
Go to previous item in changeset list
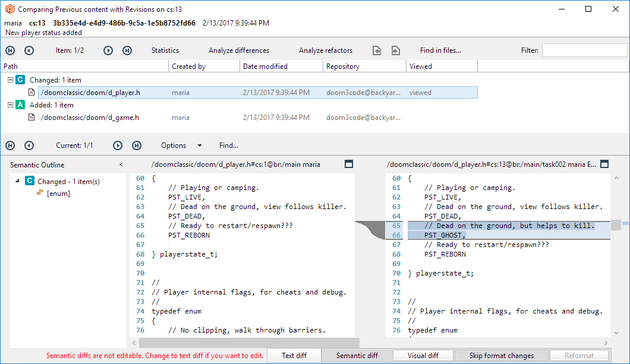29,50
